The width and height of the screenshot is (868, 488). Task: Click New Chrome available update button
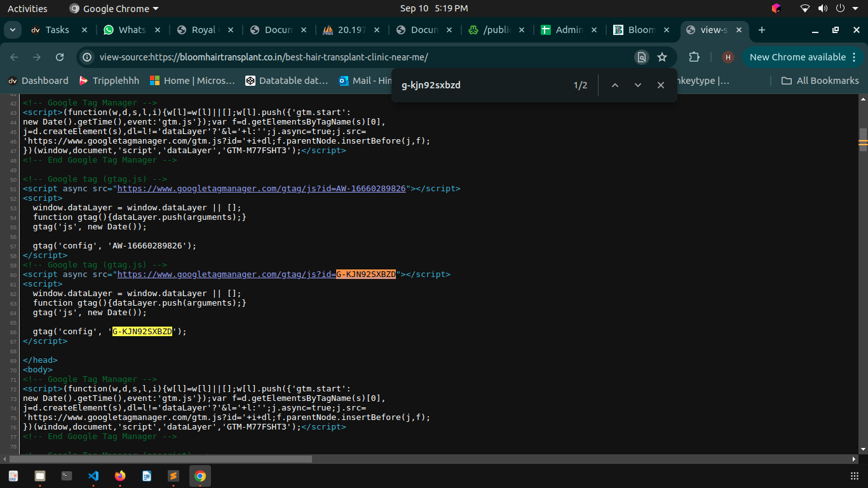click(x=797, y=57)
